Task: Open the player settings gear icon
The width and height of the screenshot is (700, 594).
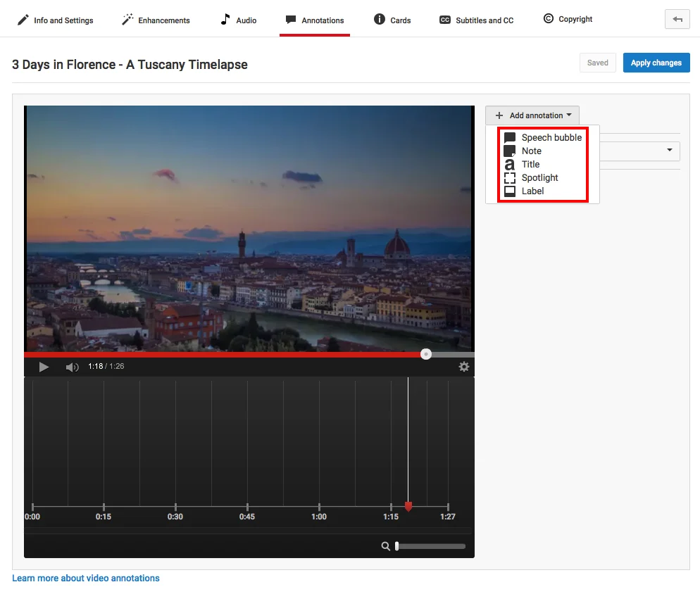Action: point(464,367)
